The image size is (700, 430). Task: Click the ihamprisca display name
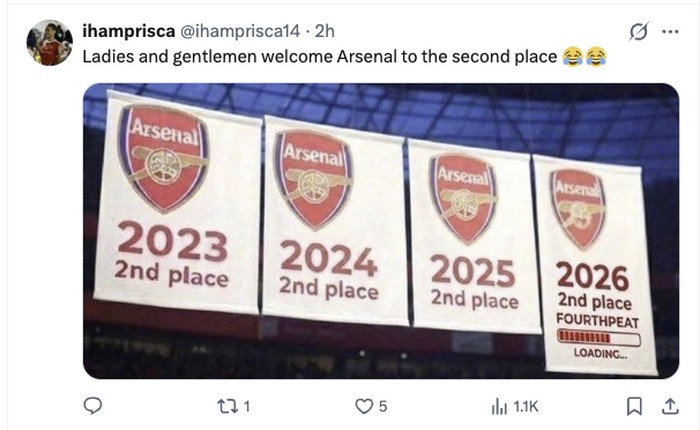click(x=127, y=32)
